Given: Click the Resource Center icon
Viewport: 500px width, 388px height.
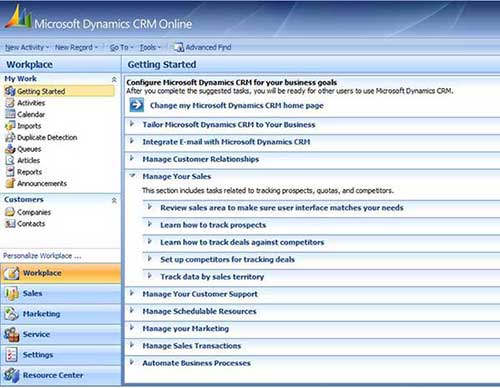Looking at the screenshot, I should pos(11,375).
